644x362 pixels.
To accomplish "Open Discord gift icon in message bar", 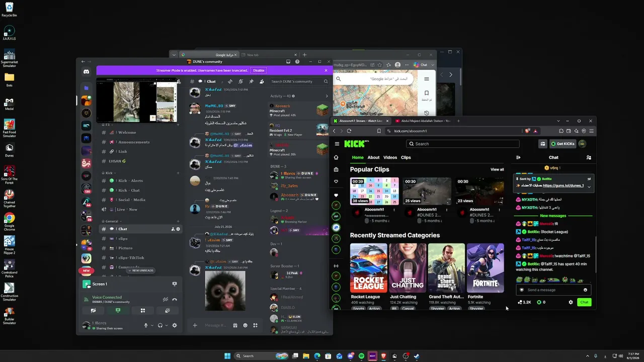I will coord(235,325).
